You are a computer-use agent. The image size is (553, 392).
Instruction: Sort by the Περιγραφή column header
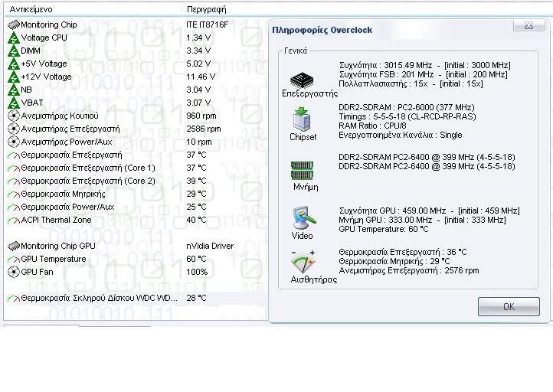point(206,9)
